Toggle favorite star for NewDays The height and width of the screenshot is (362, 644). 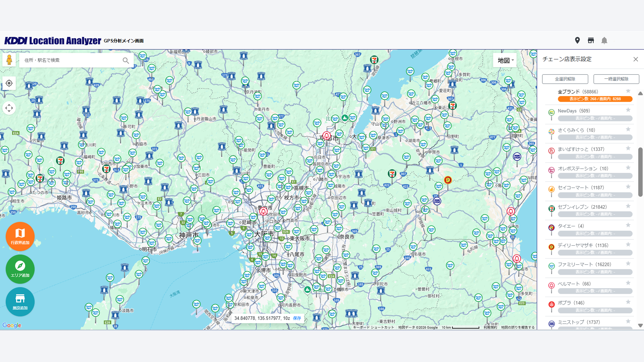[x=628, y=110]
